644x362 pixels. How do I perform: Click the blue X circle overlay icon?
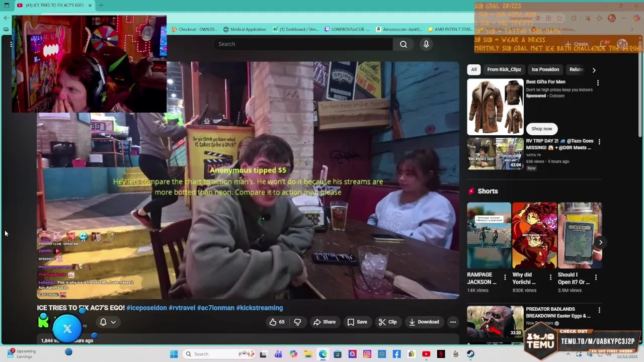[x=67, y=329]
